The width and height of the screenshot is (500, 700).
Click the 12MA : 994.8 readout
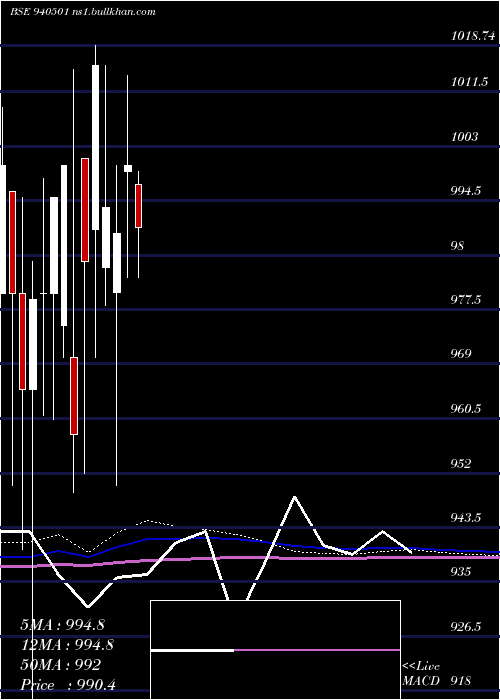pos(67,644)
